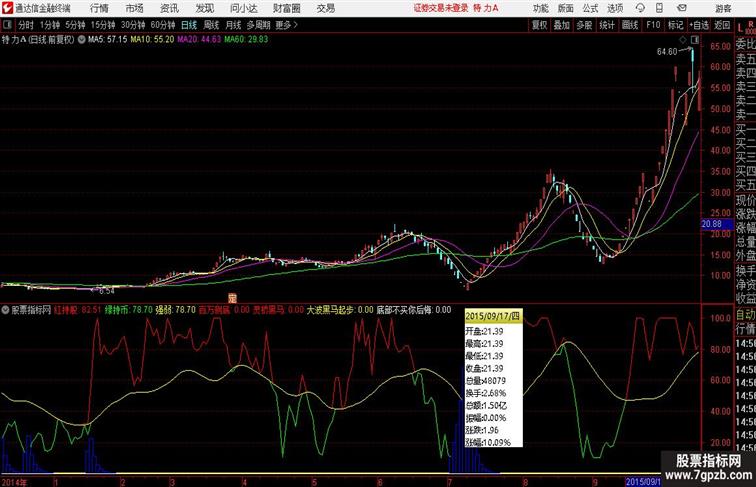Open the 市场 menu

134,8
